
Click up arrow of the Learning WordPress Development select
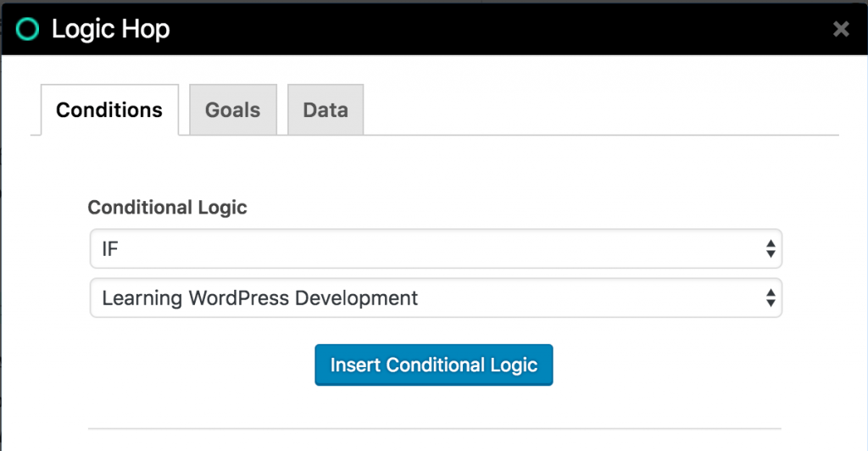coord(771,292)
